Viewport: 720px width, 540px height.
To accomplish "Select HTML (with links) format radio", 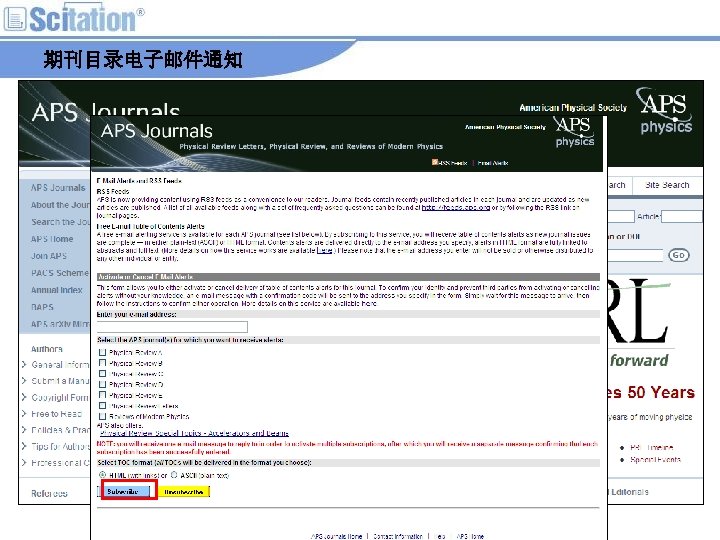I will tap(102, 475).
